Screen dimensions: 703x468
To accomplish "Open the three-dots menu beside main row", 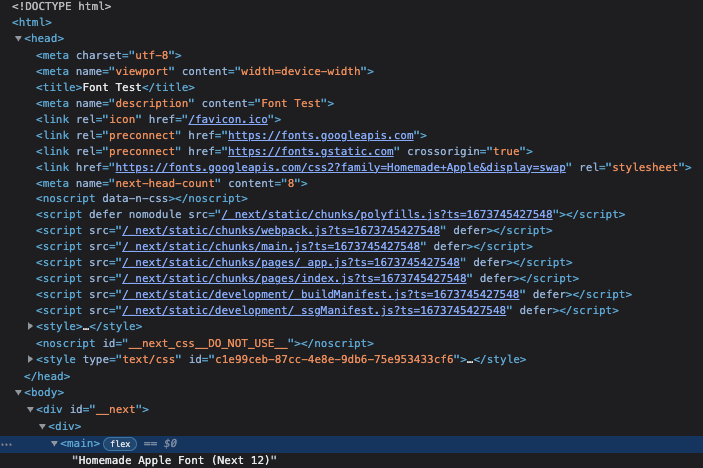I will pos(6,444).
